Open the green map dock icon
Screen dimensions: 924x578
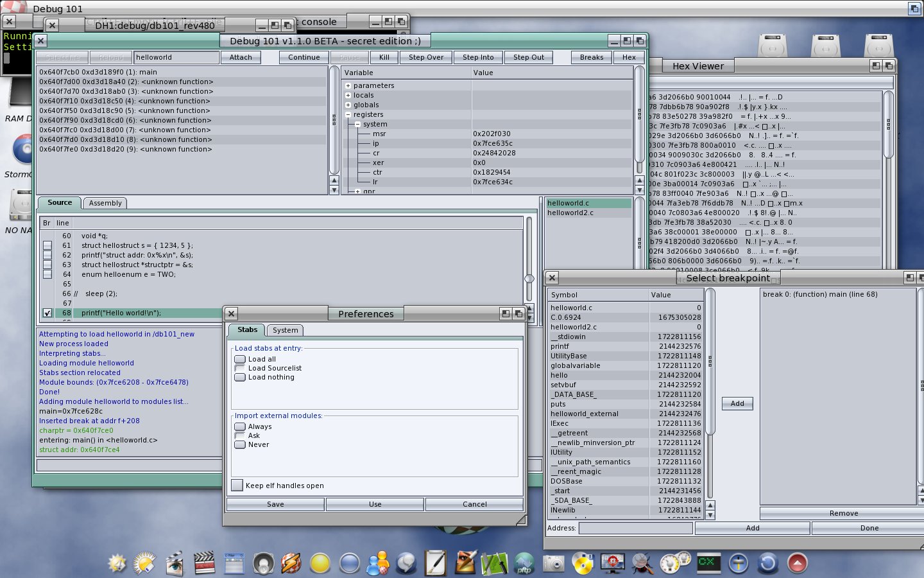click(x=495, y=563)
